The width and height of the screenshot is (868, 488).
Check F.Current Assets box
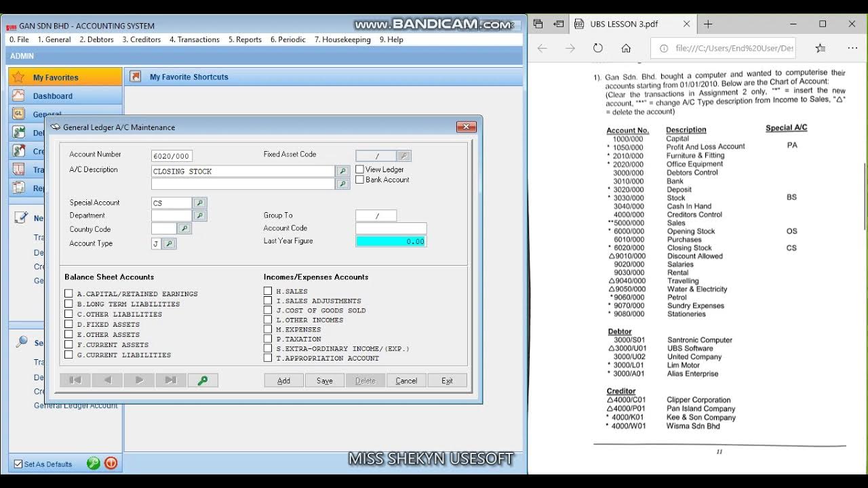coord(68,344)
